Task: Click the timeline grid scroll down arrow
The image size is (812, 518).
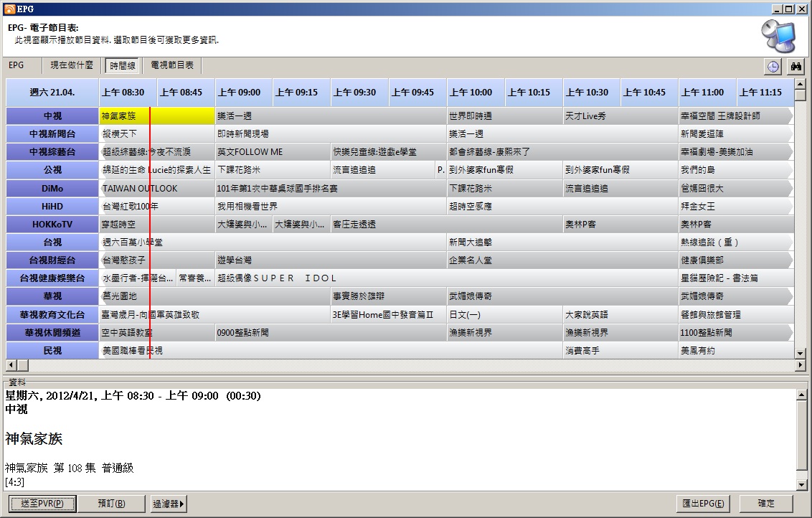Action: point(800,353)
